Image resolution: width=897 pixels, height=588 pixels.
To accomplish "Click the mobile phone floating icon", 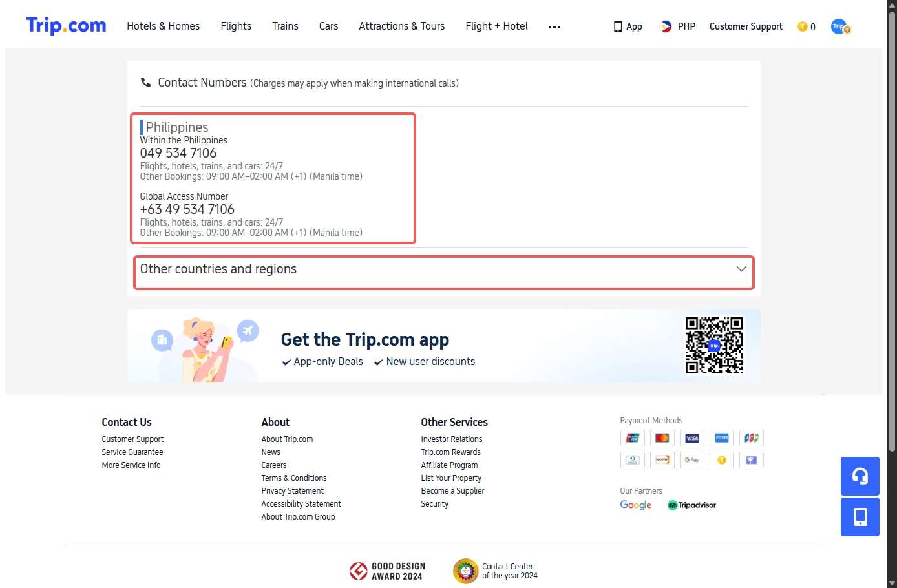I will click(860, 516).
